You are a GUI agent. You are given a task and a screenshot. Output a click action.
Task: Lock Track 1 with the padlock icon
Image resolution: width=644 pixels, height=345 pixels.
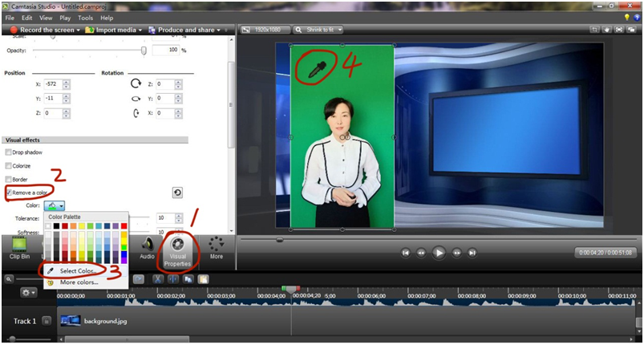coord(47,321)
